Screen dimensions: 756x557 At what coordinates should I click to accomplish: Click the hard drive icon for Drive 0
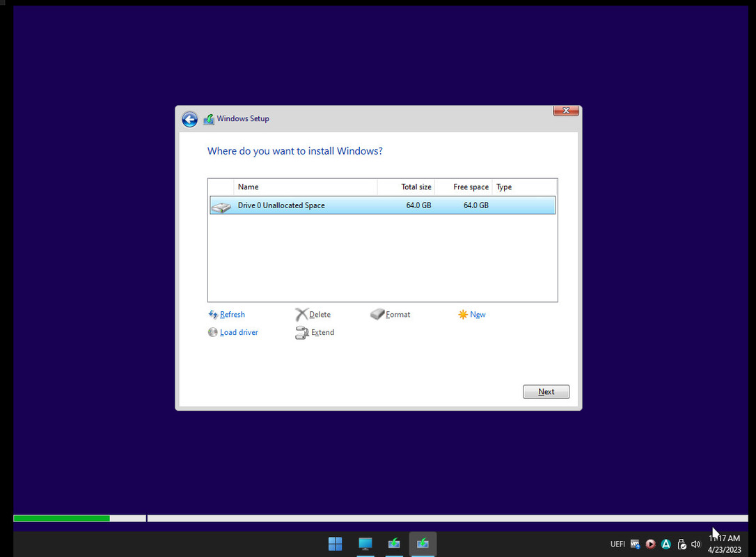tap(221, 207)
